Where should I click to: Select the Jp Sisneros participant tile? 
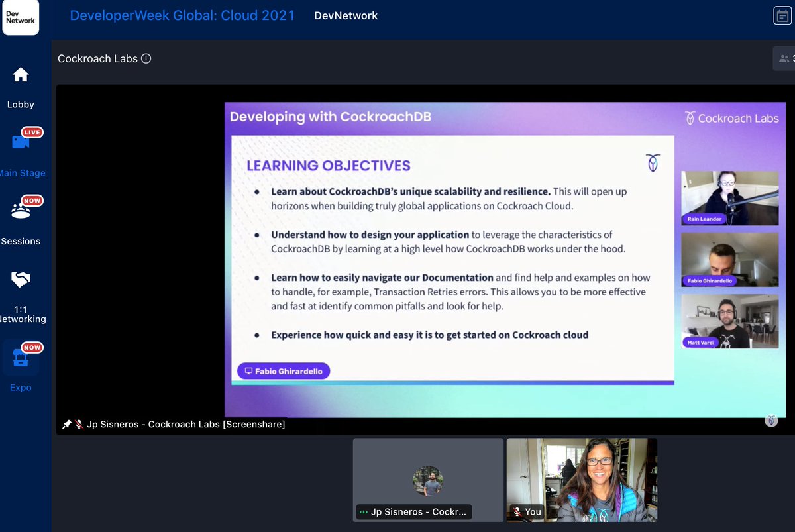[x=428, y=480]
